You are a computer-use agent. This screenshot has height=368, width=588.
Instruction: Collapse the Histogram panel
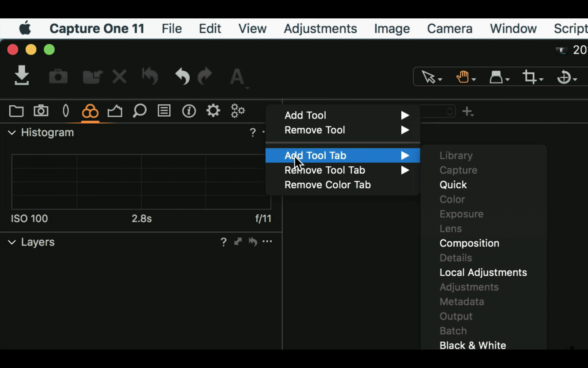(x=11, y=132)
